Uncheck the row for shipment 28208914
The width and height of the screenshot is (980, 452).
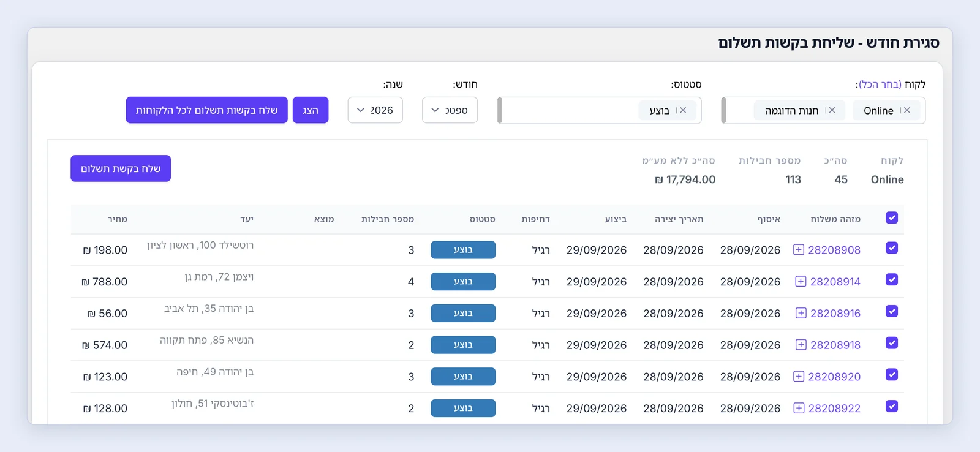(892, 280)
